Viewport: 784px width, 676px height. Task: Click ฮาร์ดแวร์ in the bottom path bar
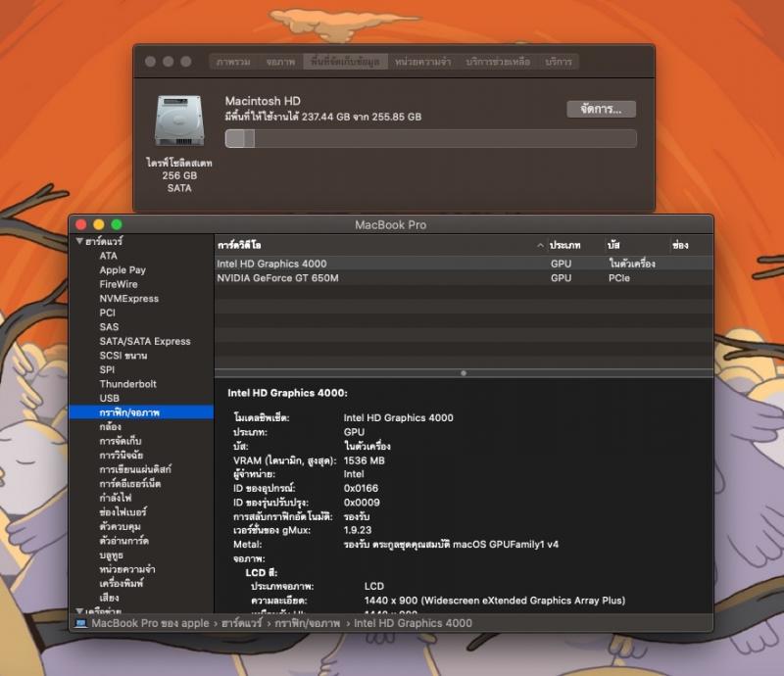tap(241, 623)
